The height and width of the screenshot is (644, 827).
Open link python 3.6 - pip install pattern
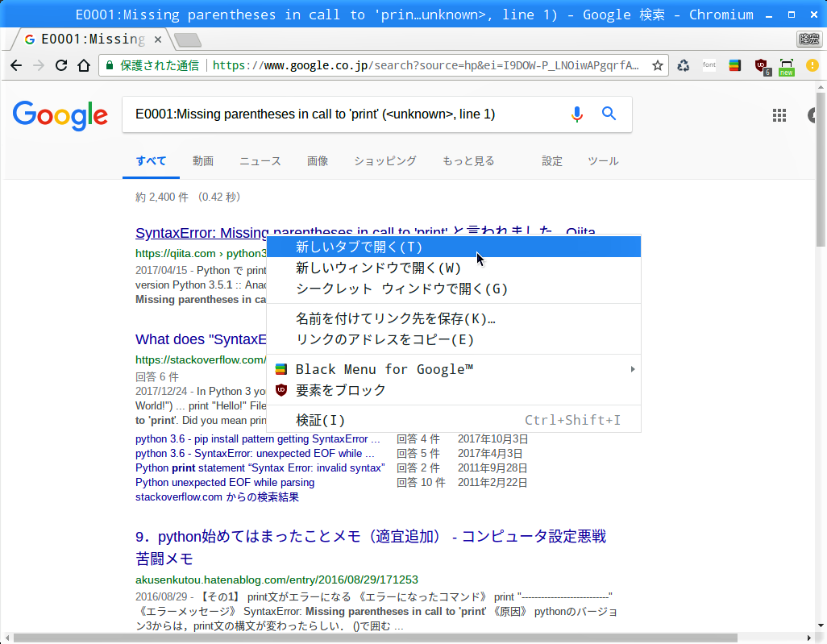[257, 438]
